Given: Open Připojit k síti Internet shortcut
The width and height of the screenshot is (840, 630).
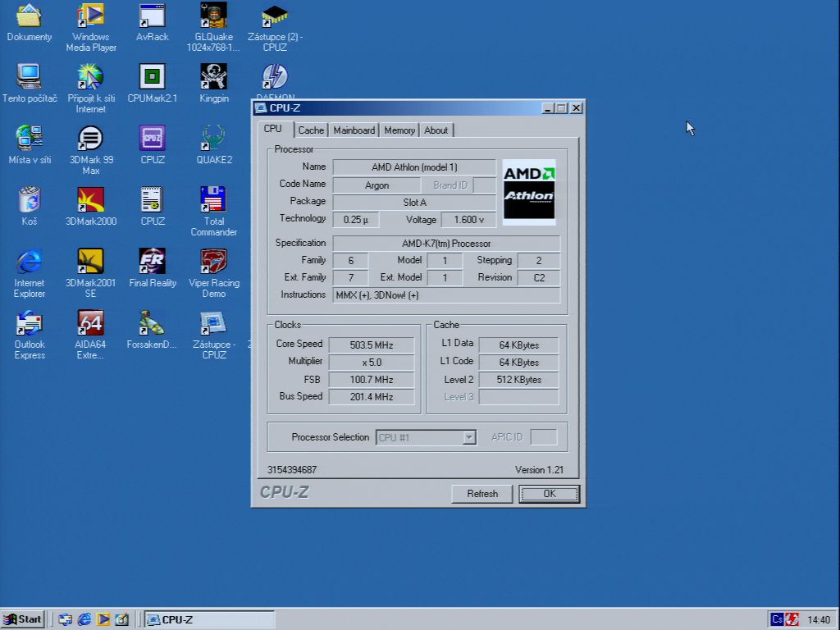Looking at the screenshot, I should coord(90,76).
